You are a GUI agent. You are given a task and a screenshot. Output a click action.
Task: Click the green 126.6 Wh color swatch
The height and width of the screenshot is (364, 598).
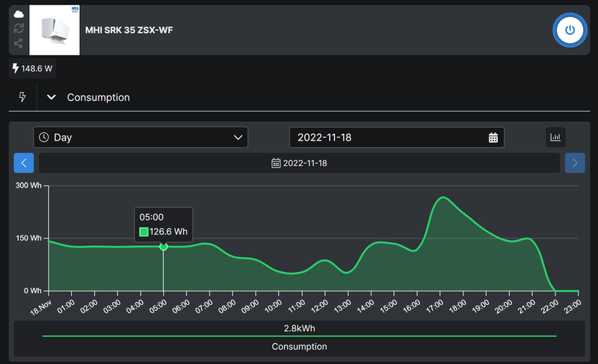[x=144, y=232]
